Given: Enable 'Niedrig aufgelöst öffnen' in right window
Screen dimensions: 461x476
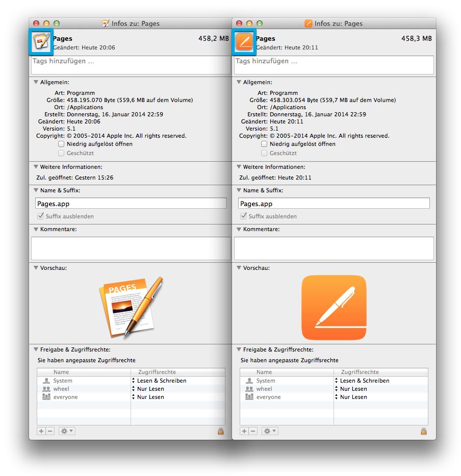Looking at the screenshot, I should coord(264,144).
